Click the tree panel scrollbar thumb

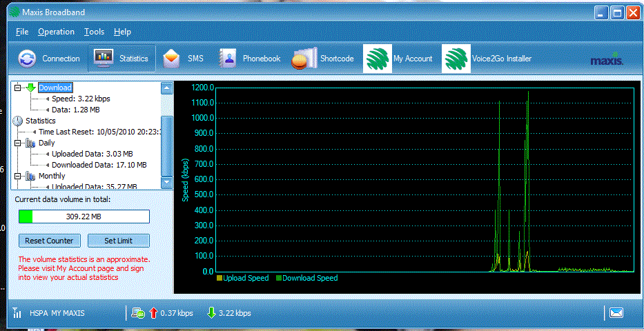(167, 146)
